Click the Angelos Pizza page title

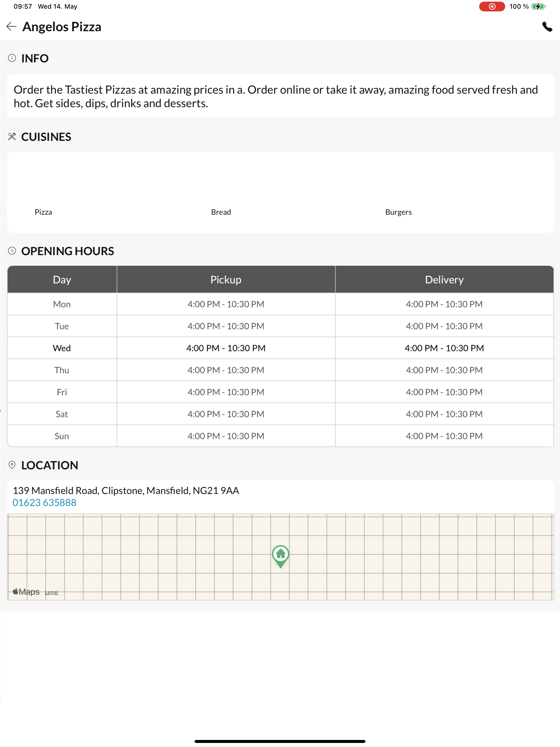62,27
